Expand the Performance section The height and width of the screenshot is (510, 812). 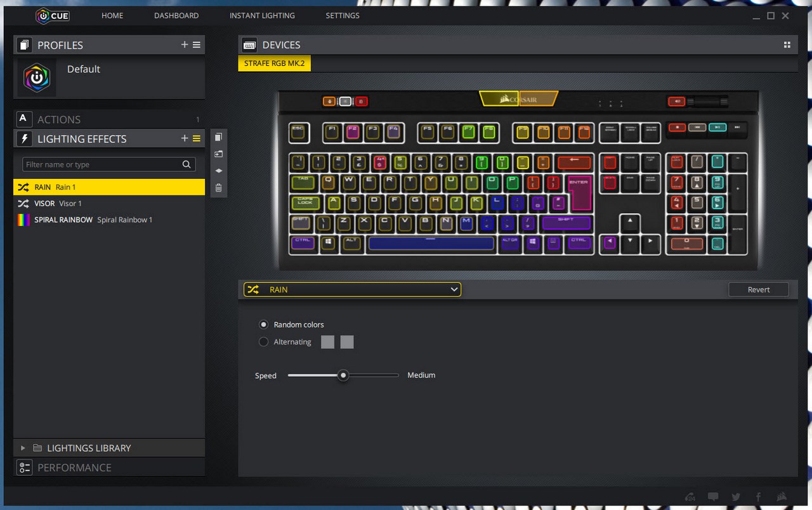[109, 468]
